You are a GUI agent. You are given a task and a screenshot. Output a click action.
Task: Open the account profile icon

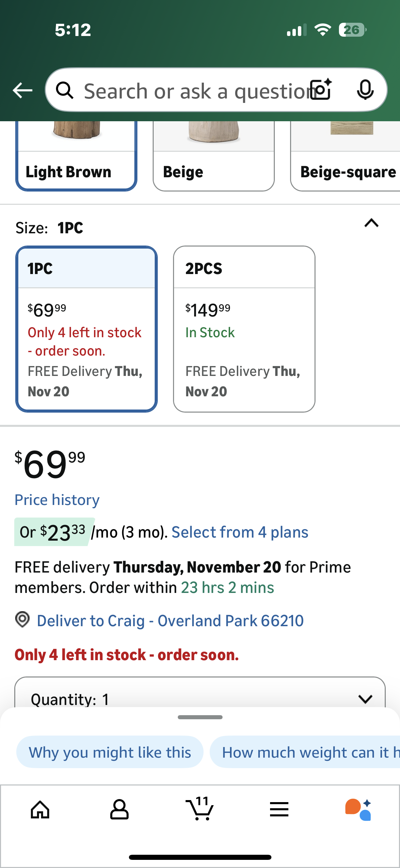pos(119,810)
